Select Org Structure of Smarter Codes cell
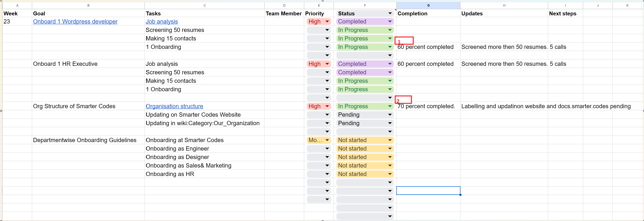The width and height of the screenshot is (644, 221). click(88, 106)
